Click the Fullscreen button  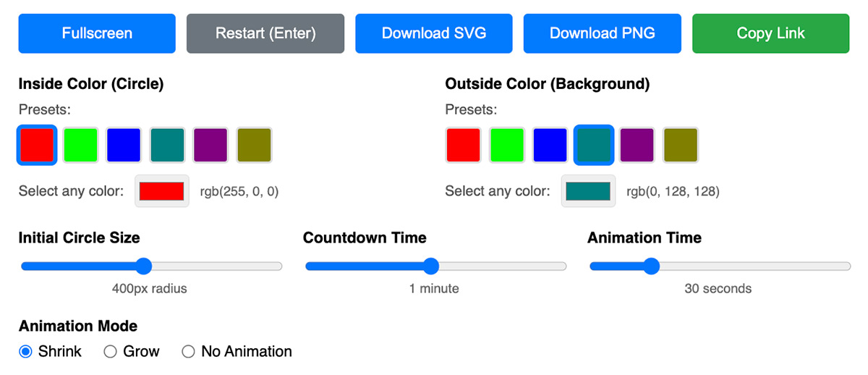tap(97, 33)
